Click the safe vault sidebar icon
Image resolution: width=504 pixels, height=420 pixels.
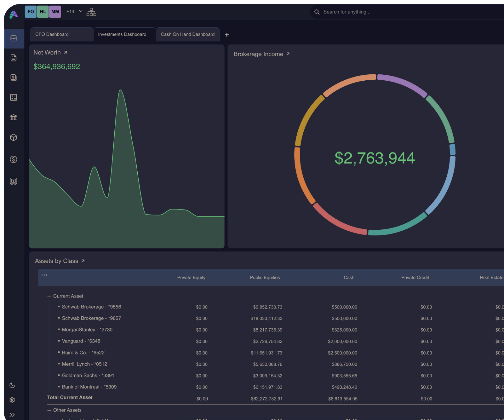(x=13, y=181)
